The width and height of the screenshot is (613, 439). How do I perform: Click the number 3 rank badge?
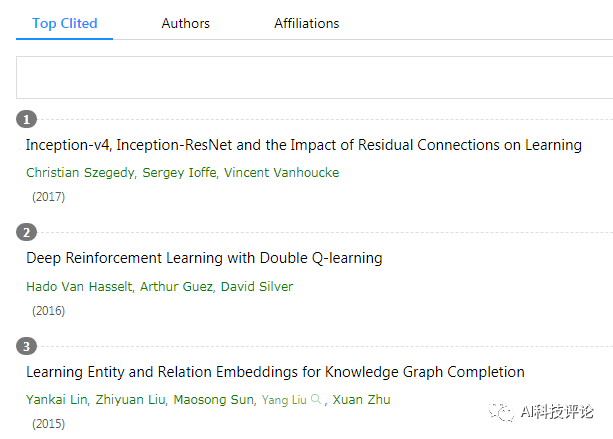tap(26, 346)
